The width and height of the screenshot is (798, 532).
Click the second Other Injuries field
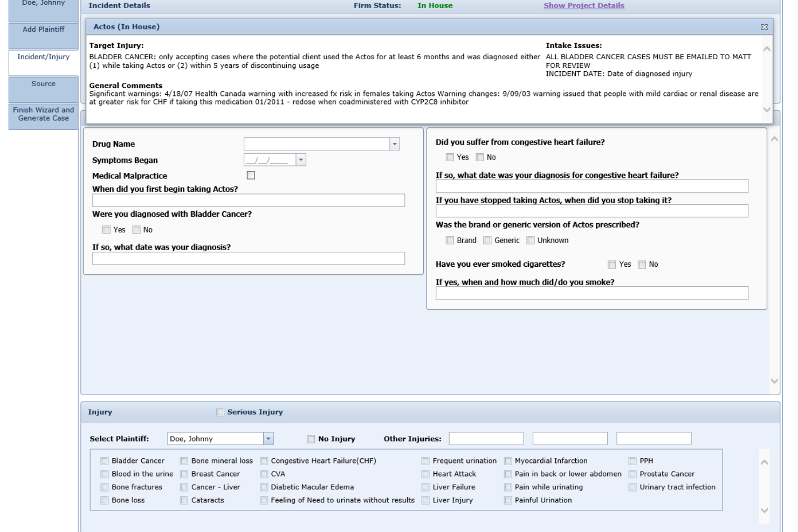[570, 439]
